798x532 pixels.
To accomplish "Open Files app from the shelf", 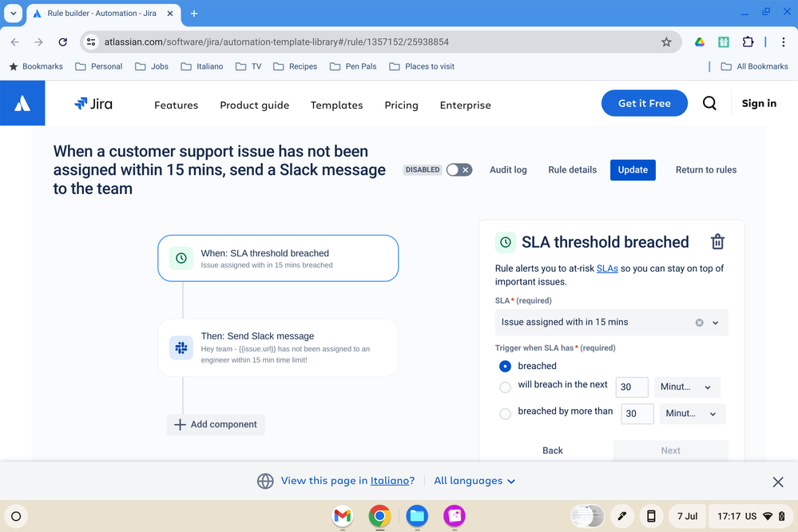I will 417,516.
